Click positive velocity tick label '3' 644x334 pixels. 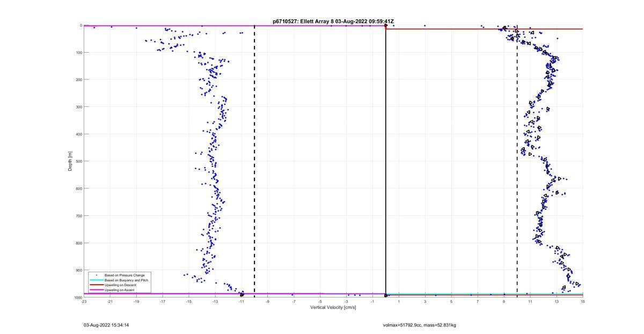[x=425, y=301]
